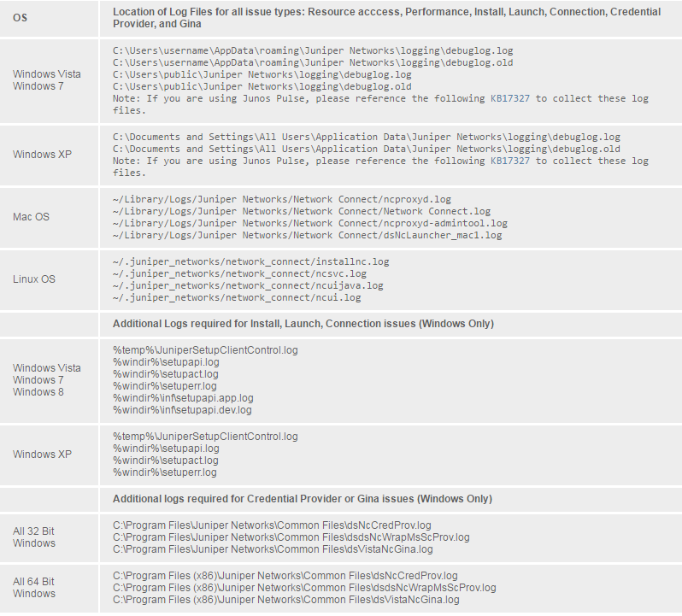Viewport: 682px width, 616px height.
Task: Select the ncsvc.log Linux path
Action: pyautogui.click(x=239, y=274)
